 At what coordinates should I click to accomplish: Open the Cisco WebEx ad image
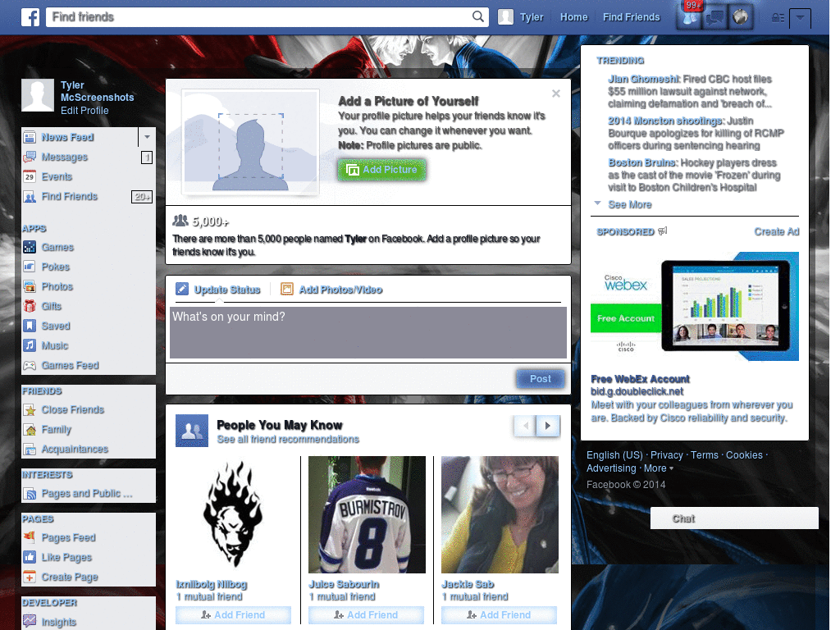pyautogui.click(x=695, y=307)
